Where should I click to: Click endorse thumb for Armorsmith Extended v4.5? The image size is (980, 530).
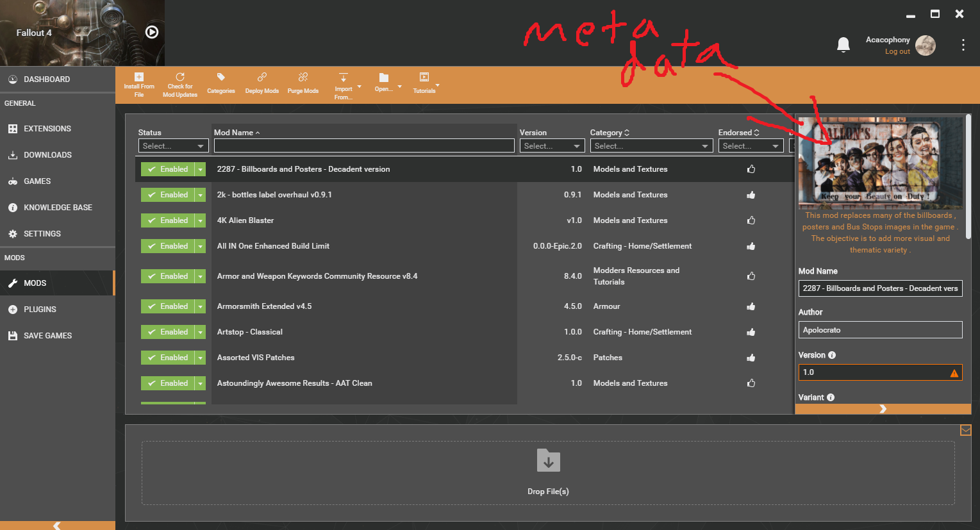pos(751,306)
